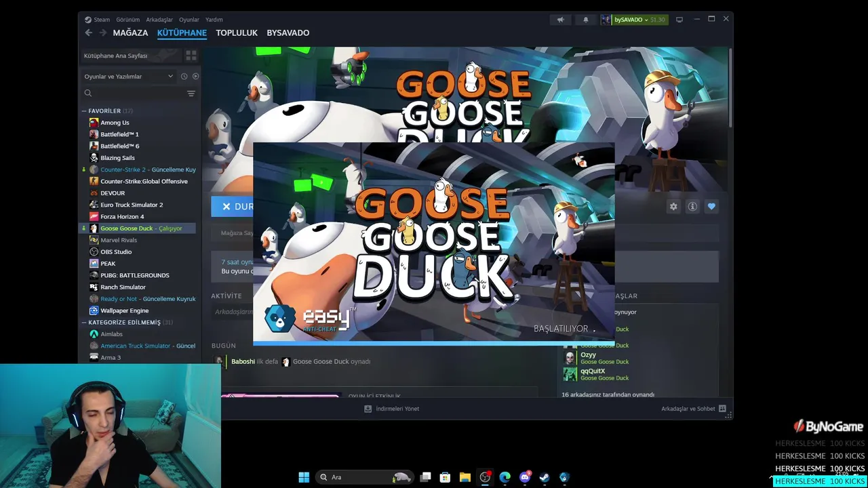Image resolution: width=868 pixels, height=488 pixels.
Task: Click the Windows taskbar search box
Action: [x=366, y=477]
